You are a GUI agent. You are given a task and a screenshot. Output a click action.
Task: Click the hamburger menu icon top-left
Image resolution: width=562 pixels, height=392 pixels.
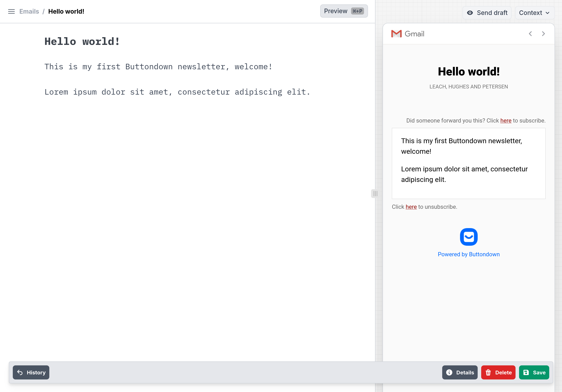11,11
